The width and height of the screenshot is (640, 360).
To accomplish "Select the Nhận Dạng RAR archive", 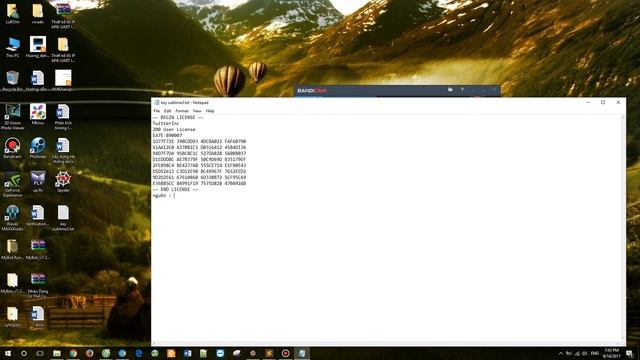I will 38,285.
